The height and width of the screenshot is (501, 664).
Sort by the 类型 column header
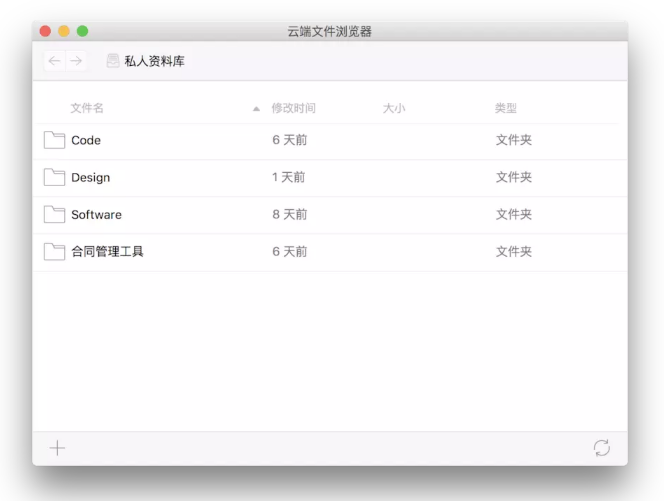click(506, 108)
